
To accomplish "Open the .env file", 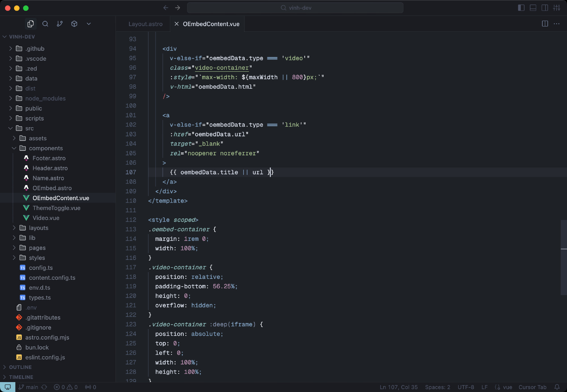I will [58, 308].
